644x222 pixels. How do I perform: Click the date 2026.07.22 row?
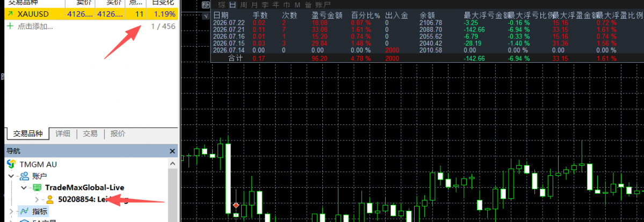(x=229, y=23)
